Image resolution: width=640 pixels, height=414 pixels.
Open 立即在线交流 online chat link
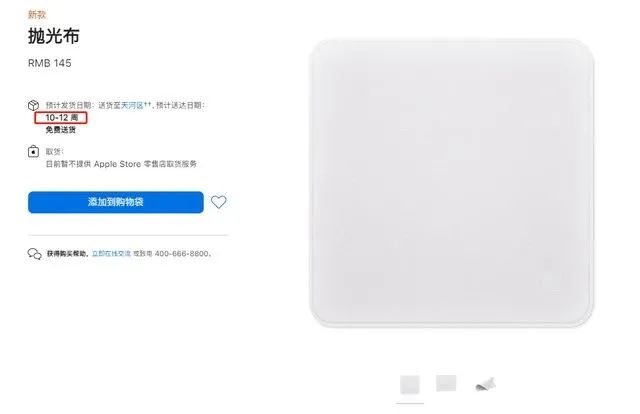[111, 254]
